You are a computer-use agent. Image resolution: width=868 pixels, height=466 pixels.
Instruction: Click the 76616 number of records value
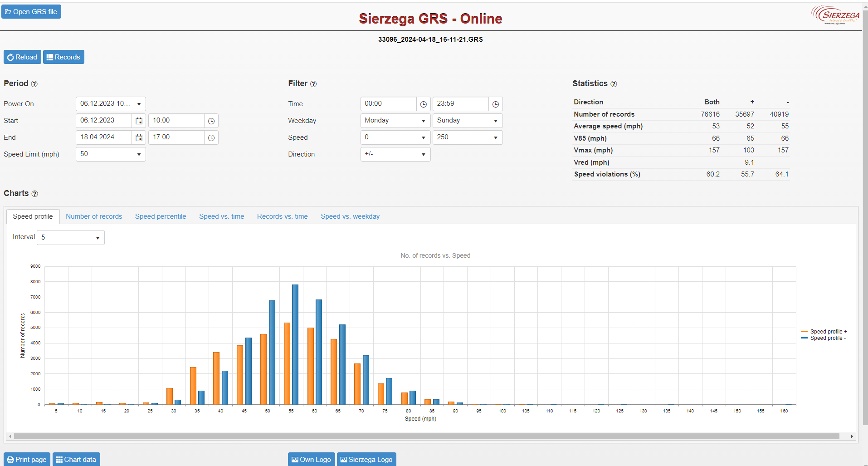(x=710, y=114)
